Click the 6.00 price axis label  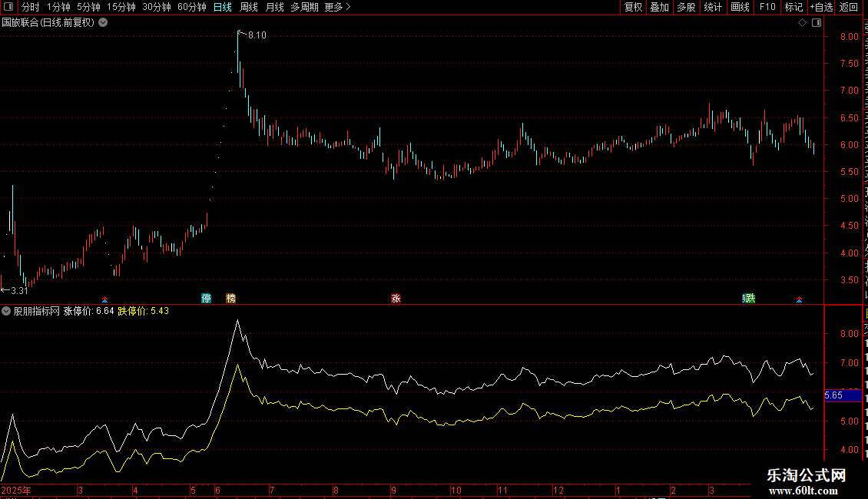click(x=849, y=145)
